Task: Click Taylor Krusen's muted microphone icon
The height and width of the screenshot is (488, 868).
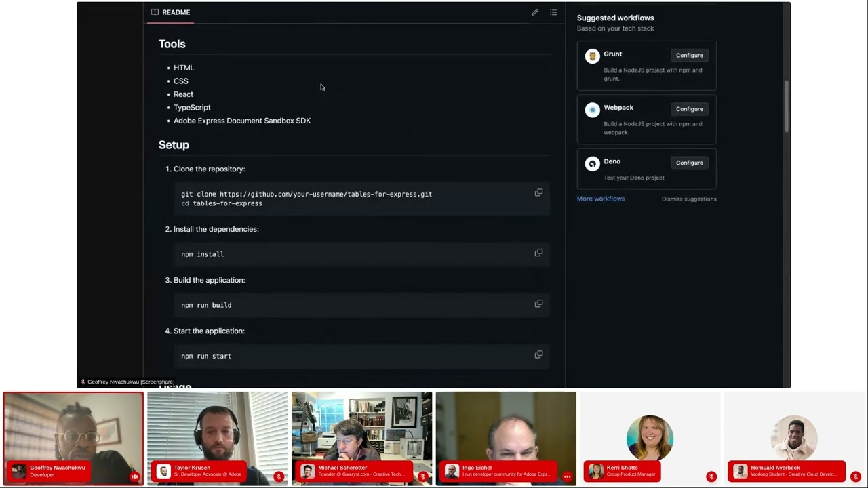Action: click(279, 476)
